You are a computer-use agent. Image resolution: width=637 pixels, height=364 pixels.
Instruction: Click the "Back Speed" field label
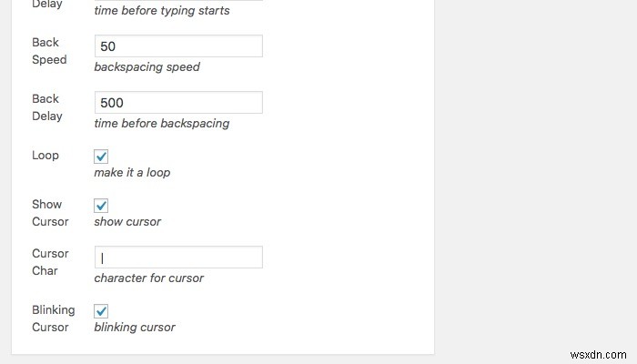coord(49,51)
